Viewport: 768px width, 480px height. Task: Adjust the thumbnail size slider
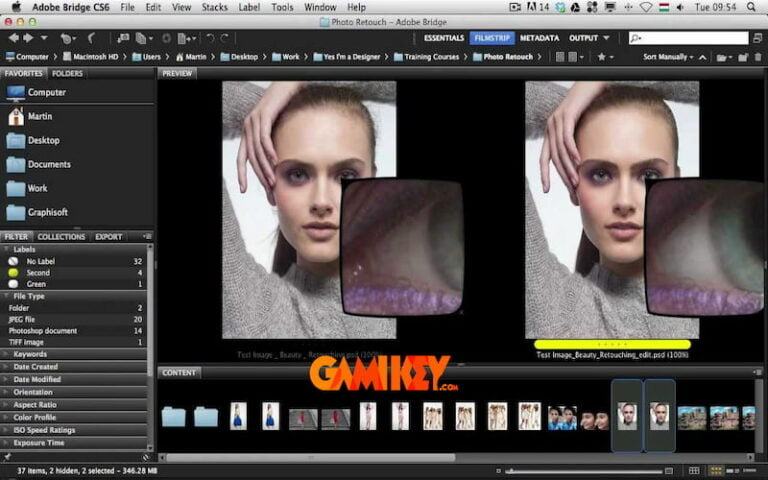pos(583,471)
